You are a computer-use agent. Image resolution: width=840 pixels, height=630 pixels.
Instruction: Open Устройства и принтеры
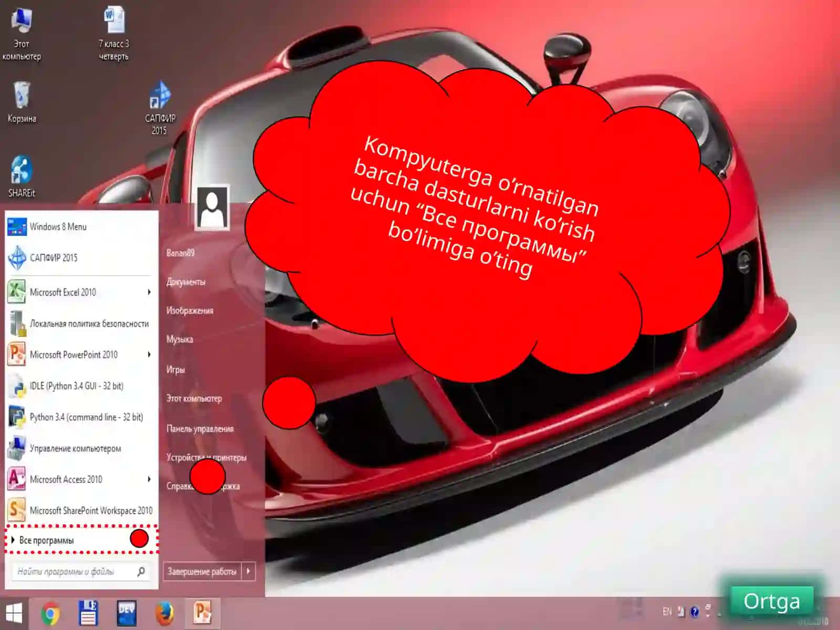click(206, 458)
